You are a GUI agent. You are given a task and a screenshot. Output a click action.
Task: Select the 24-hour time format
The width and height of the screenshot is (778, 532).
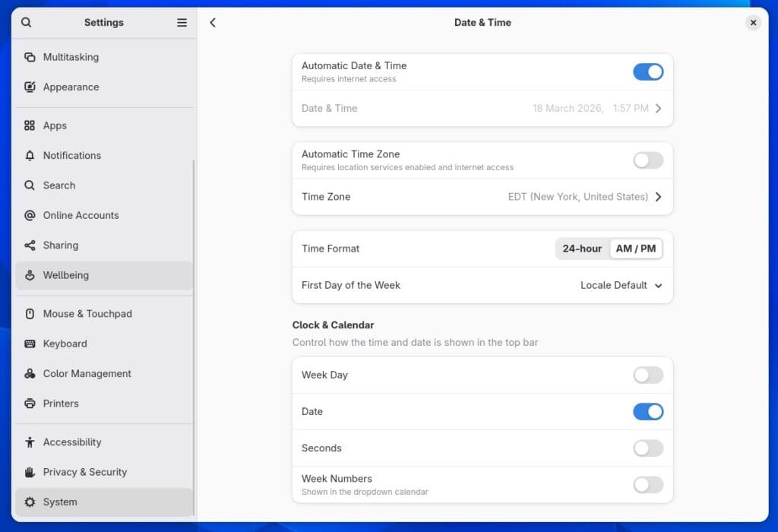(x=583, y=248)
